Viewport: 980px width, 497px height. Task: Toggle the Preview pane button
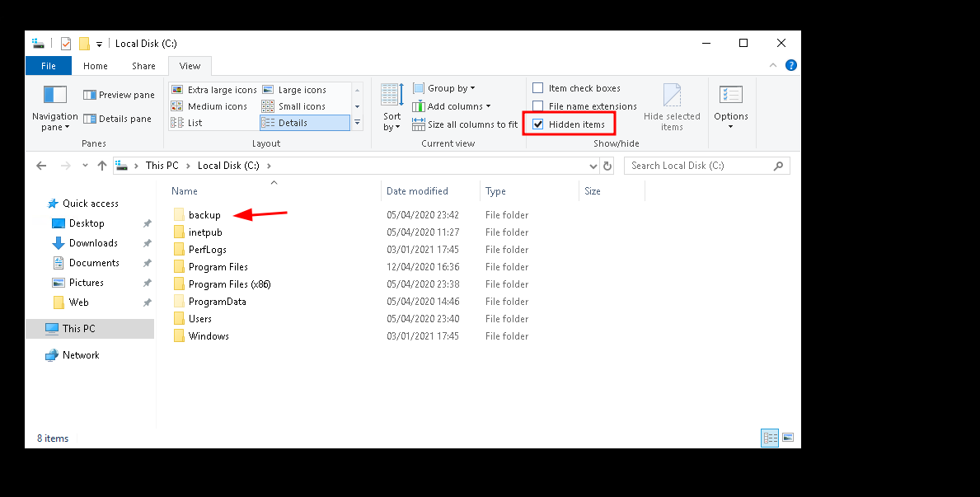click(119, 95)
